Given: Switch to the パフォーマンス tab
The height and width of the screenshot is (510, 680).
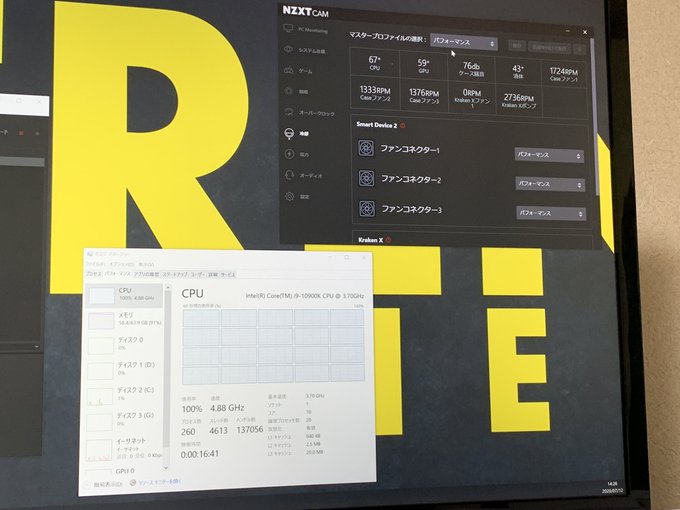Looking at the screenshot, I should pyautogui.click(x=117, y=274).
